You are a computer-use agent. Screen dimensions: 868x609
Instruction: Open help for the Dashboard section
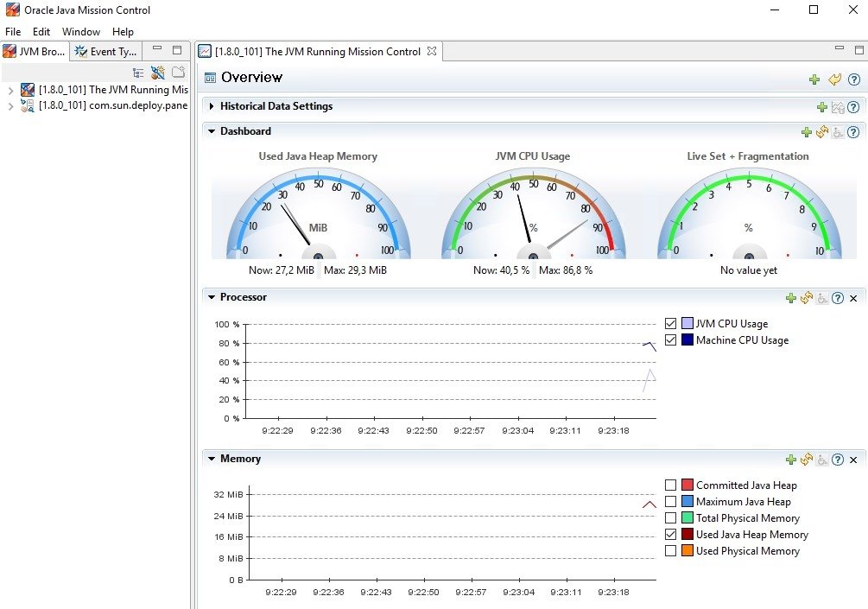[x=853, y=132]
